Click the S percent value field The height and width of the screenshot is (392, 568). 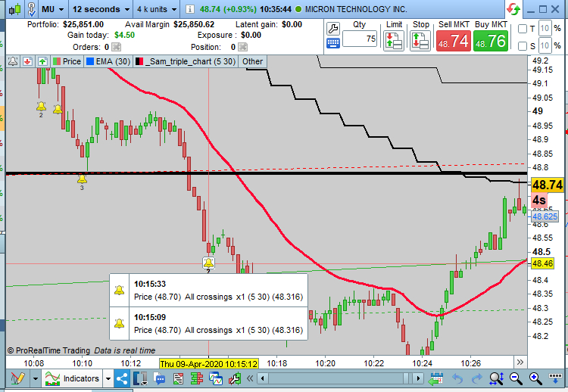tap(545, 45)
